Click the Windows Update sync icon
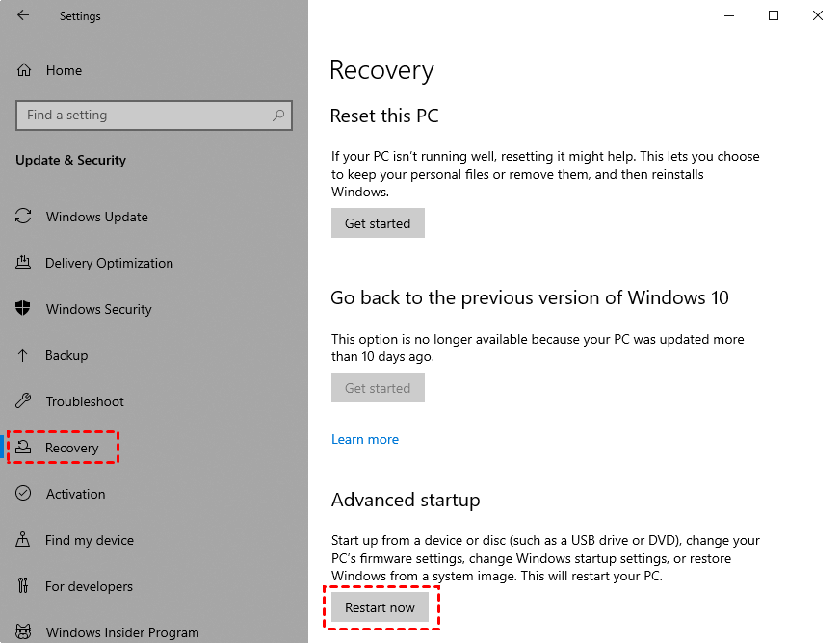 tap(24, 217)
